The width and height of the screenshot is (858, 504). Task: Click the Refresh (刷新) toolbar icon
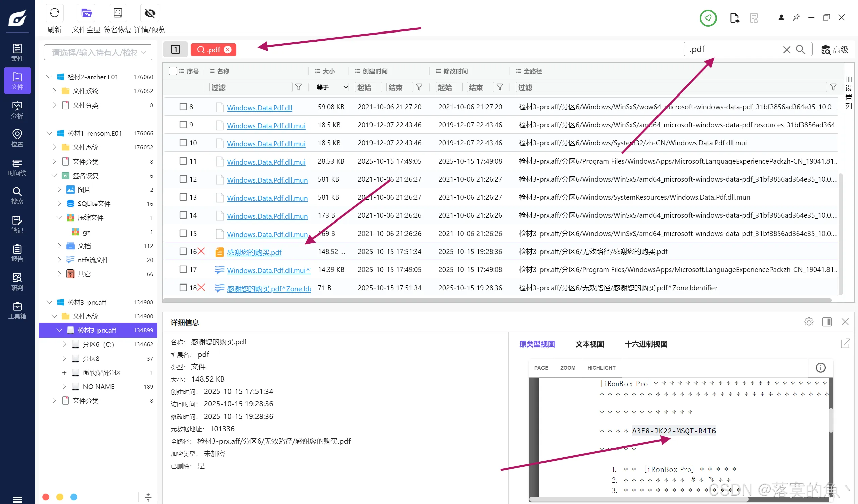click(x=54, y=14)
